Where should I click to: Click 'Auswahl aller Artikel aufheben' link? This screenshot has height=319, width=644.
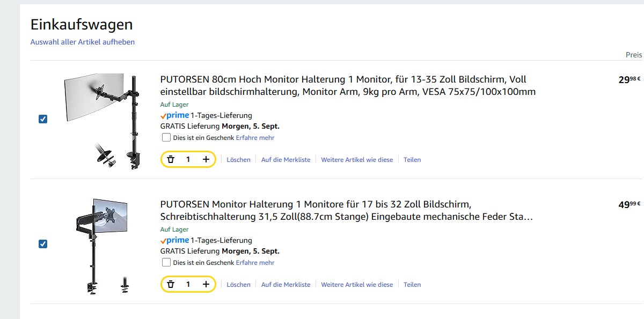(83, 42)
